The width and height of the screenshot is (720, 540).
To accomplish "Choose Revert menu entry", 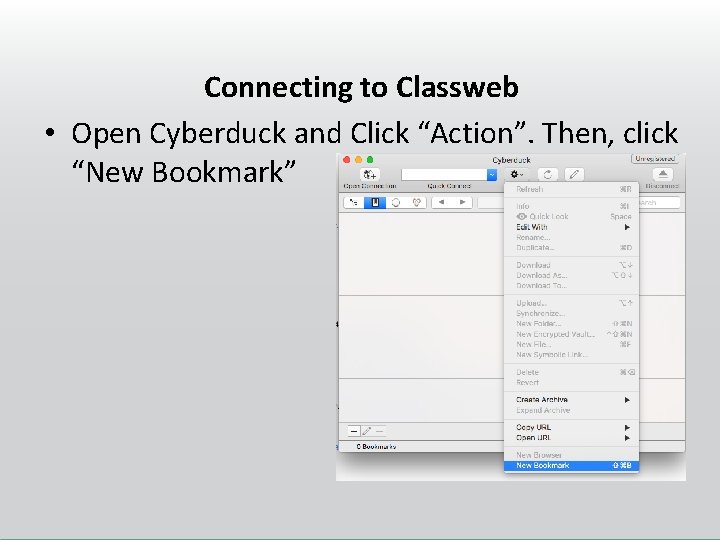I will point(571,382).
